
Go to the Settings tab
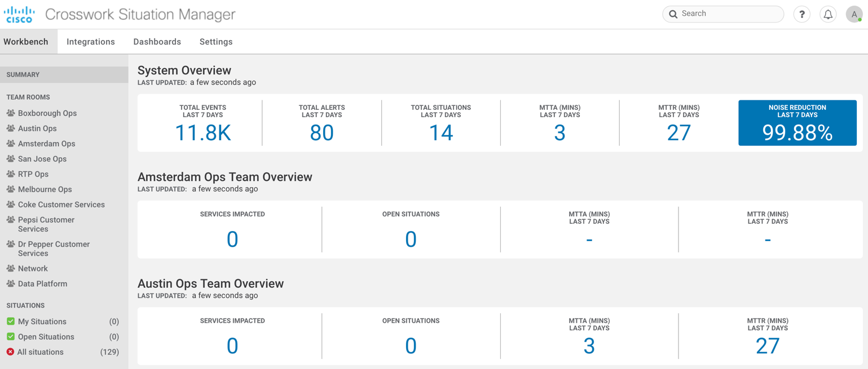coord(216,42)
